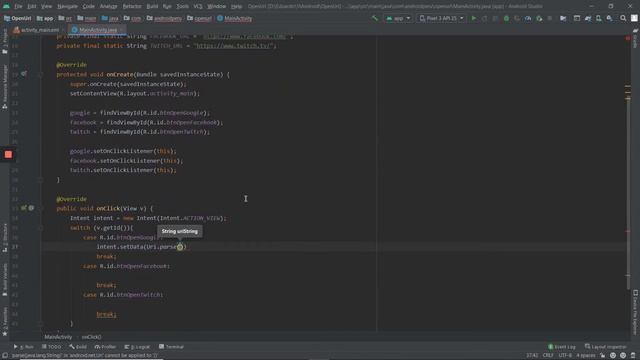The width and height of the screenshot is (640, 360).
Task: Click the Stop app square icon
Action: click(550, 18)
